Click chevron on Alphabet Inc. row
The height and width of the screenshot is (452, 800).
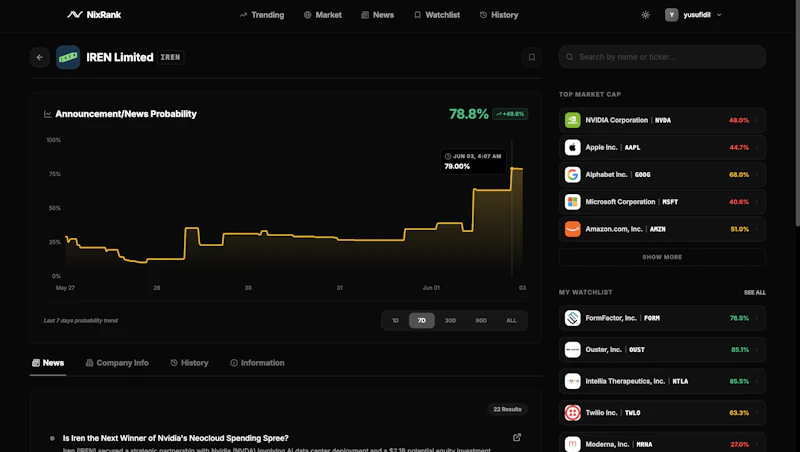tap(757, 174)
